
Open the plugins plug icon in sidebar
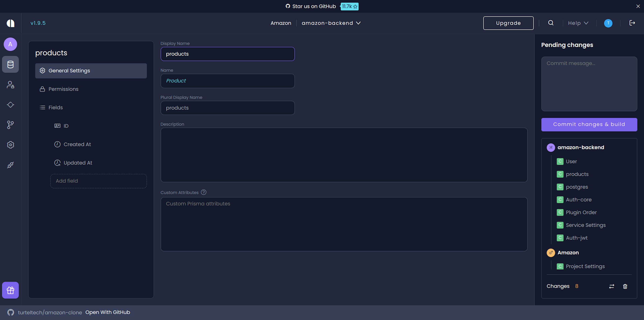(x=10, y=165)
